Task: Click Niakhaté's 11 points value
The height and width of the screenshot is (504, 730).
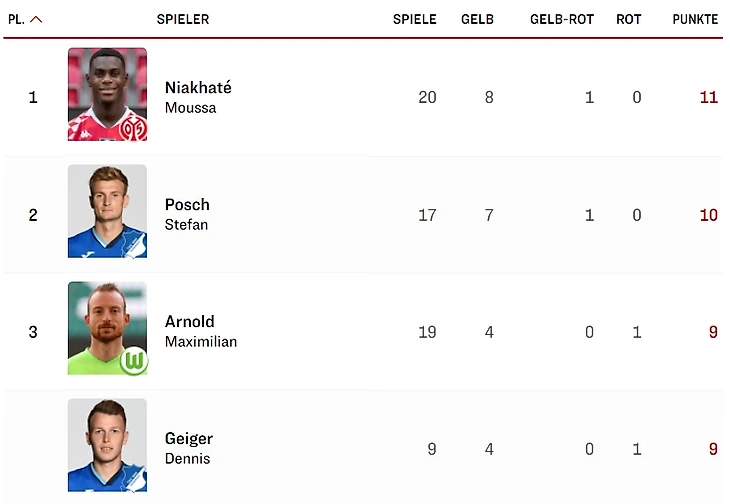Action: 708,98
